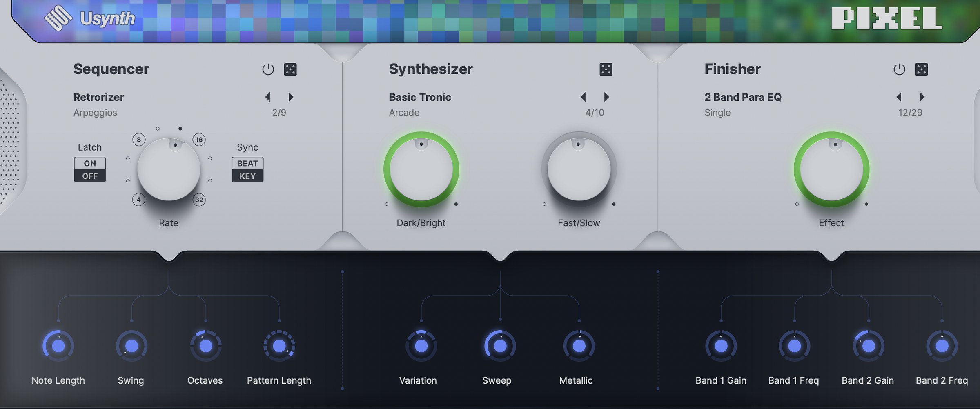This screenshot has height=409, width=980.
Task: Adjust the Band 2 Freq mini knob
Action: click(942, 346)
